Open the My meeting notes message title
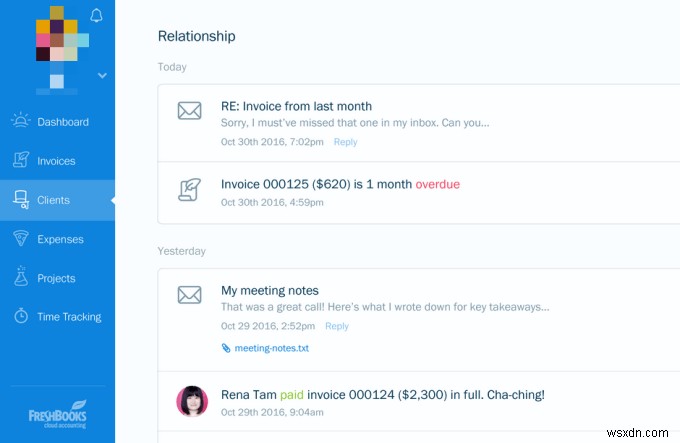 [x=270, y=290]
